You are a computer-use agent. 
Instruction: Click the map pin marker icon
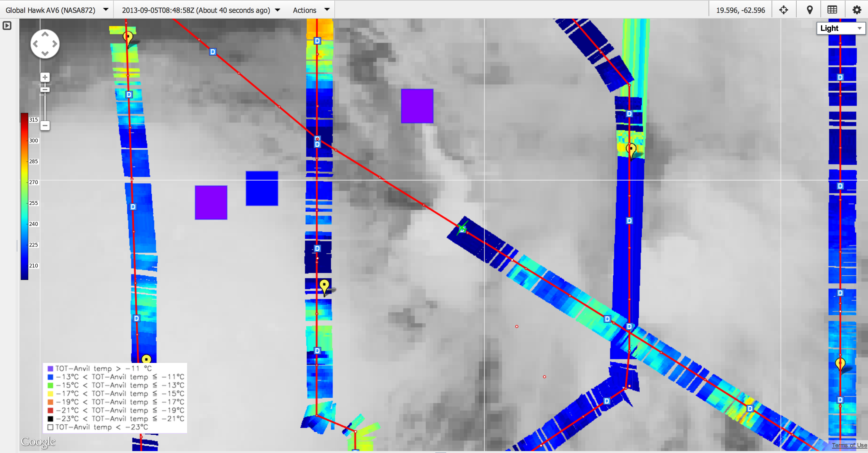click(810, 10)
